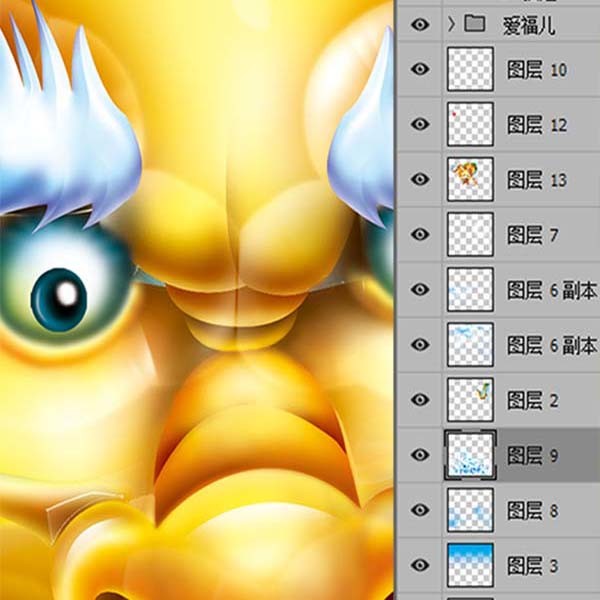Select layer named 图层 13

tap(537, 180)
